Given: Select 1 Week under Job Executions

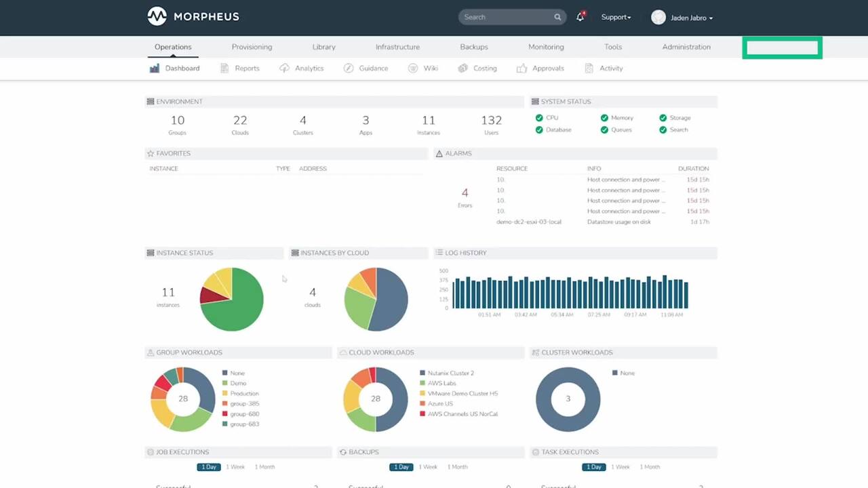Looking at the screenshot, I should 235,467.
